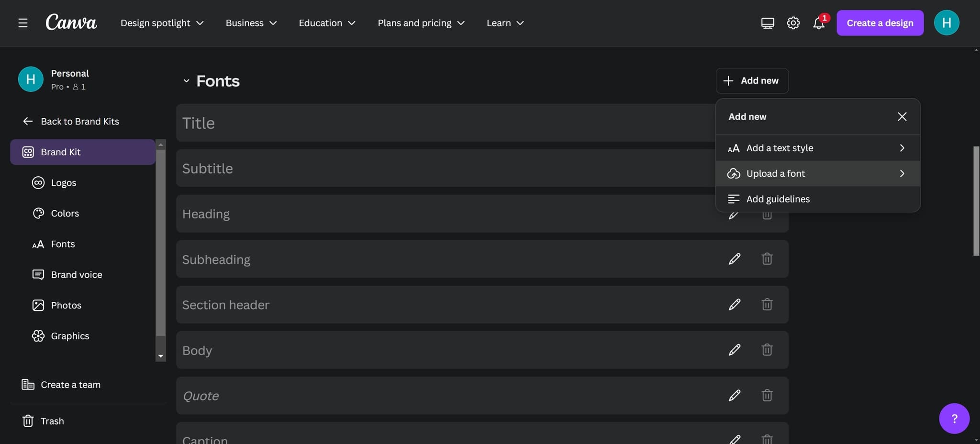Screen dimensions: 980x444
Task: Open the settings gear menu
Action: [792, 23]
